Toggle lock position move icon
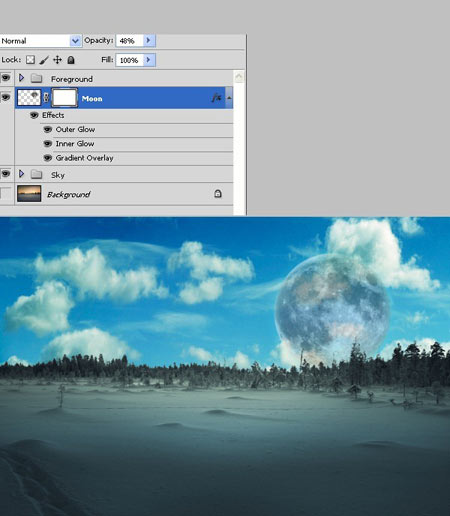This screenshot has height=516, width=450. pyautogui.click(x=57, y=60)
